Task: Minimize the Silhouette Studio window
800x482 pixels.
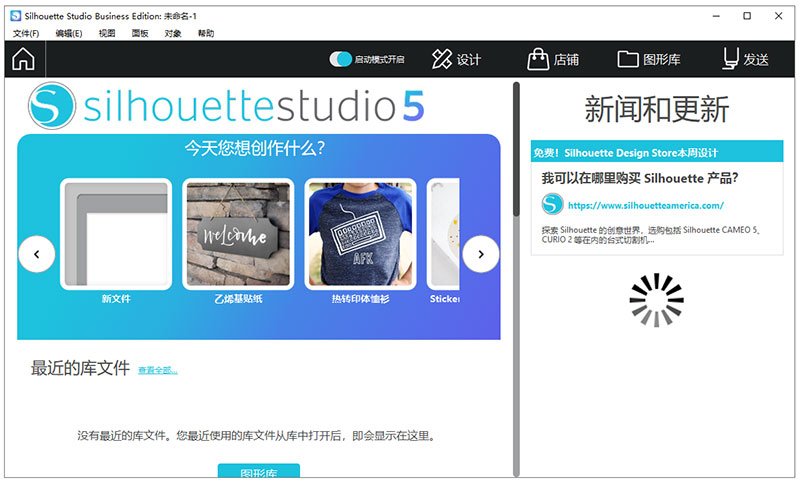Action: pos(716,16)
